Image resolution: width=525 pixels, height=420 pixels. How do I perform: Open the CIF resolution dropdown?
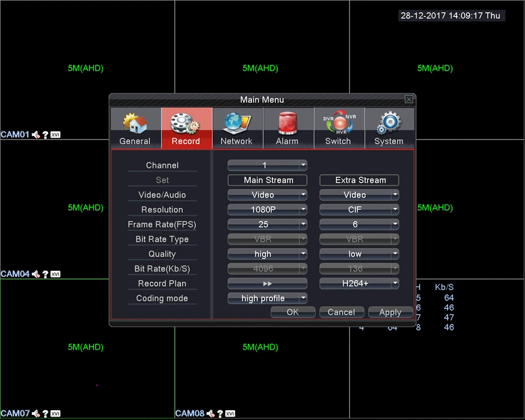pos(359,209)
